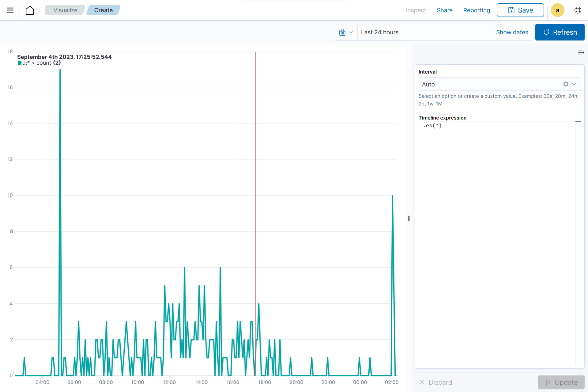588x392 pixels.
Task: Click Show dates toggle link
Action: pos(512,32)
